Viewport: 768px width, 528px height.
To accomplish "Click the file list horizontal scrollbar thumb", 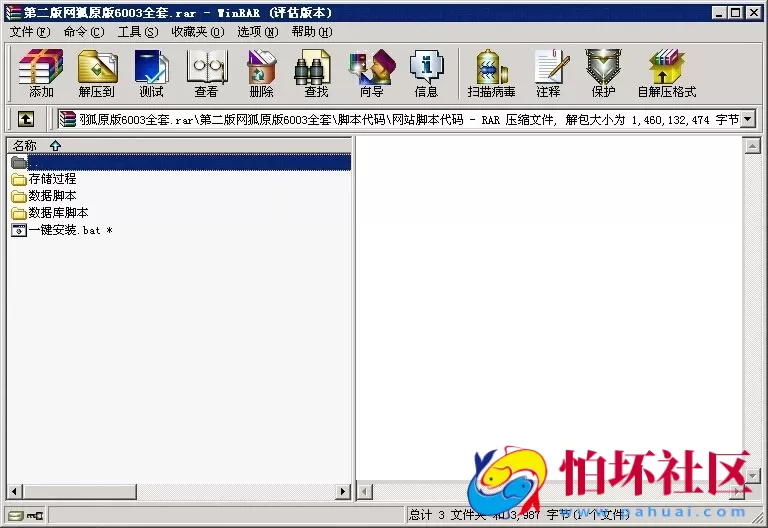I will pyautogui.click(x=80, y=491).
